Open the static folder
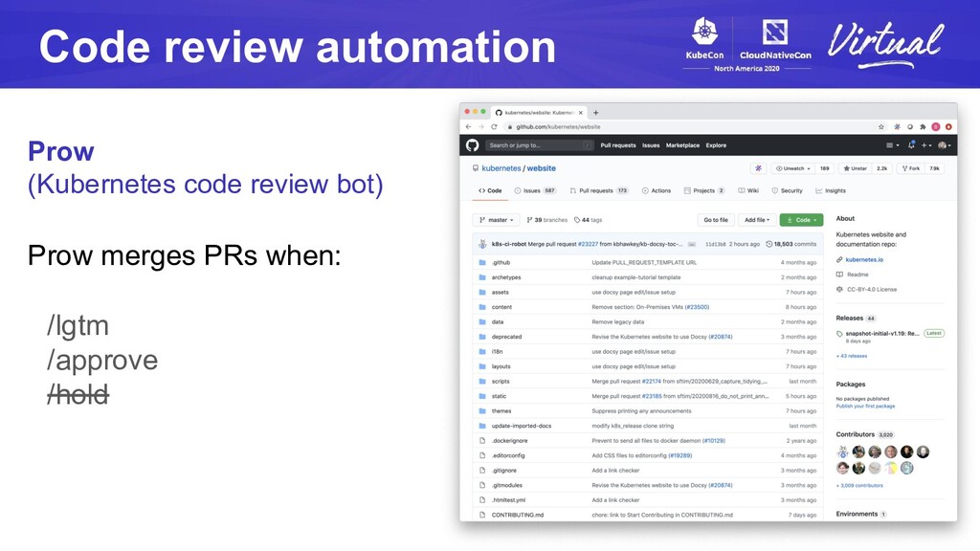The width and height of the screenshot is (980, 551). pyautogui.click(x=499, y=396)
